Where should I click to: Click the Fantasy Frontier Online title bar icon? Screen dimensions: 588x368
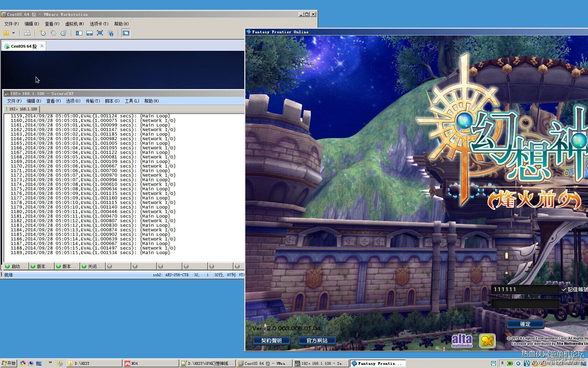point(249,32)
